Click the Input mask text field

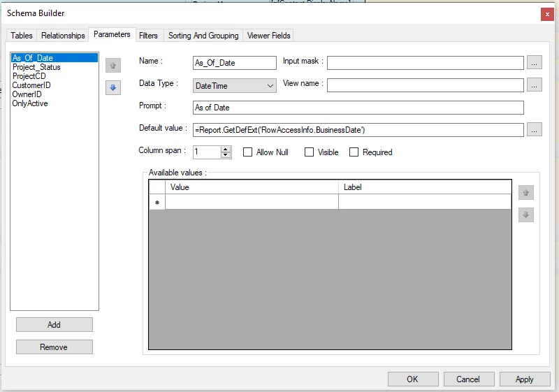426,63
